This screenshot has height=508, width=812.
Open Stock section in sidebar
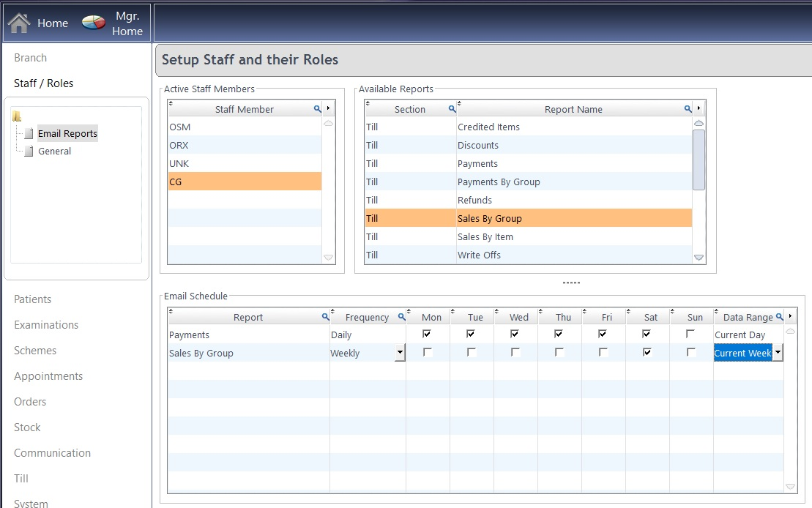click(x=27, y=427)
